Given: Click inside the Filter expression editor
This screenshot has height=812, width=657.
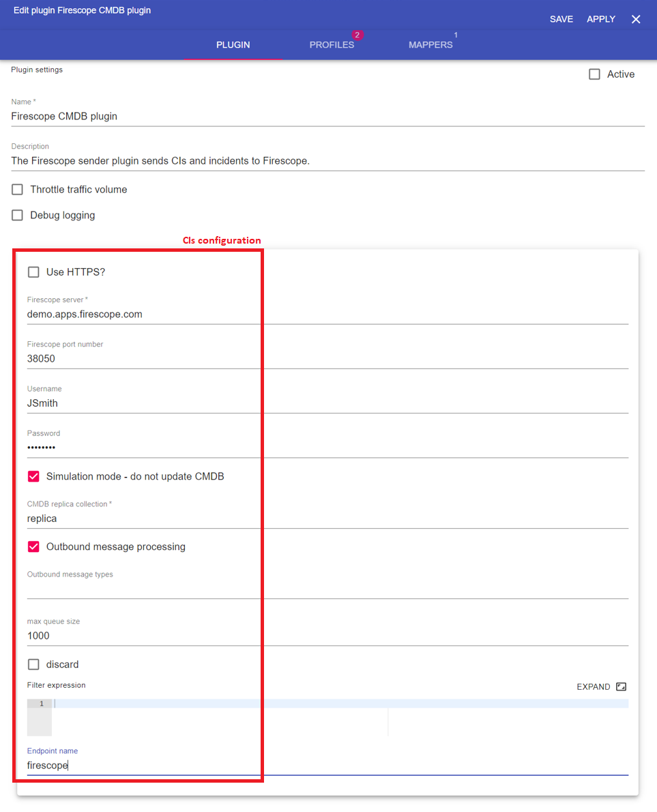Looking at the screenshot, I should [x=218, y=716].
